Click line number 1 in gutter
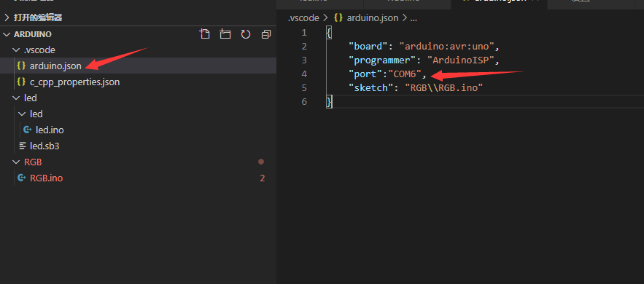The width and height of the screenshot is (644, 284). pyautogui.click(x=304, y=33)
